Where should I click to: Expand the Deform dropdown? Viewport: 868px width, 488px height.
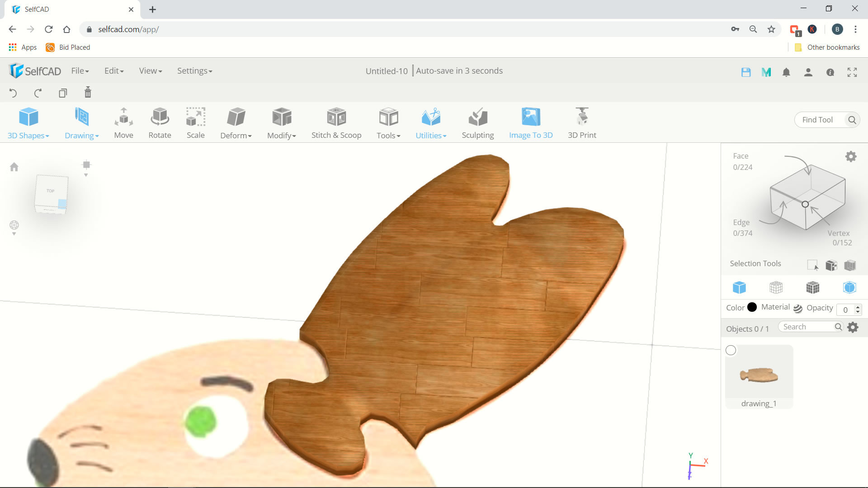pyautogui.click(x=236, y=123)
